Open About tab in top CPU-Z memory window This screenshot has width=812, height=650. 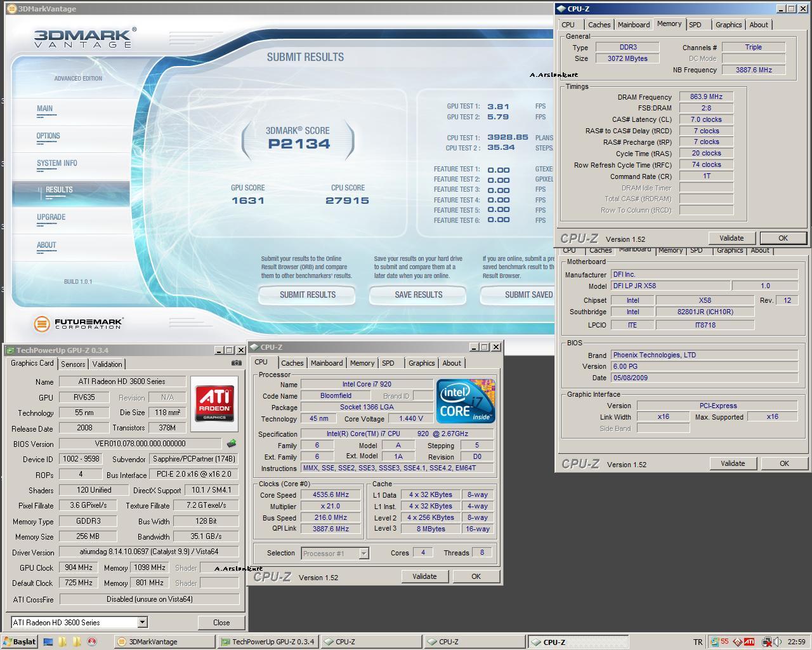759,25
